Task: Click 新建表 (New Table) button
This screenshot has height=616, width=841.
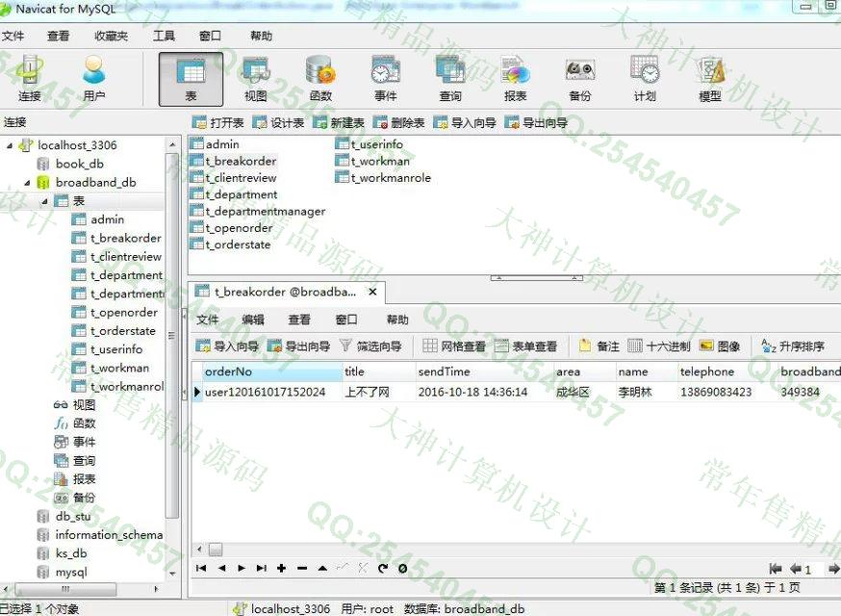Action: pyautogui.click(x=339, y=123)
